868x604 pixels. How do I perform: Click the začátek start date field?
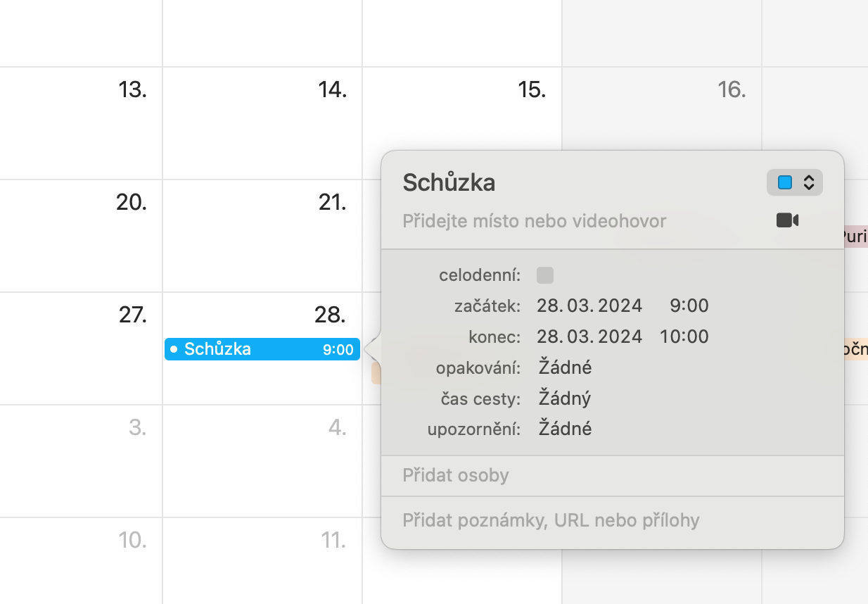point(589,306)
